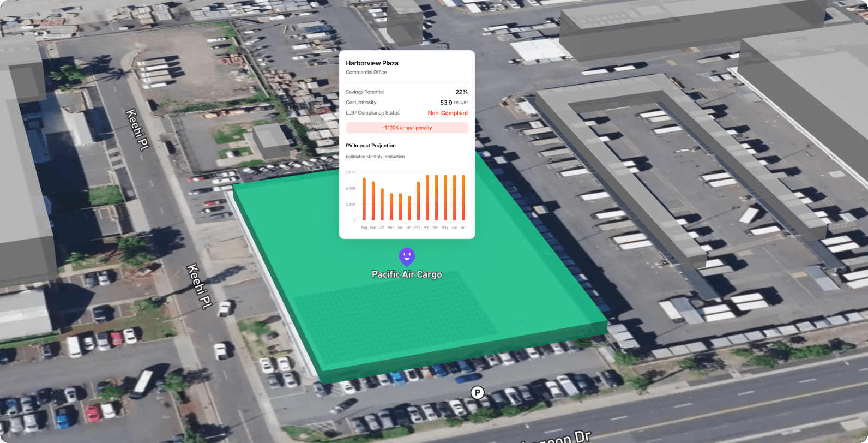Click the ~$120K annual penalty badge
Screen dimensions: 868x443
(x=407, y=128)
